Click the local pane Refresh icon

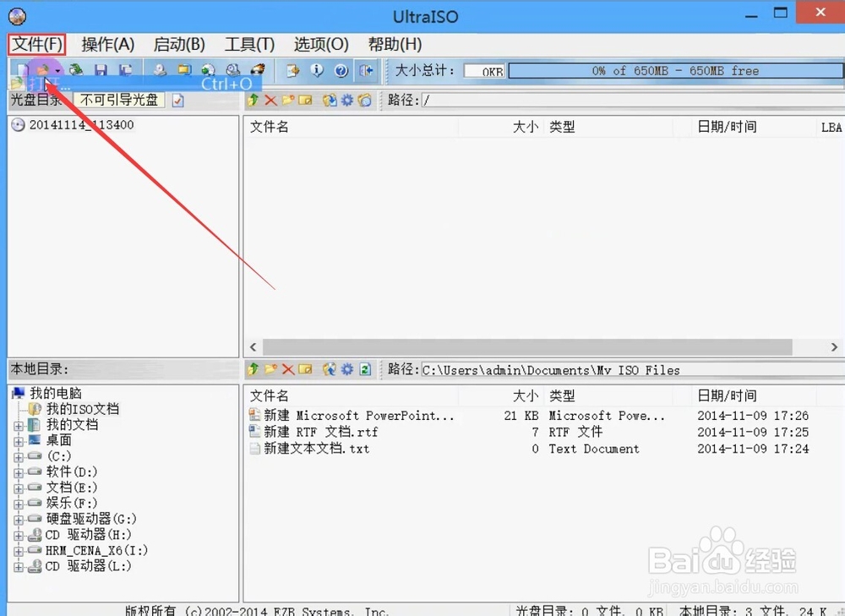[365, 369]
